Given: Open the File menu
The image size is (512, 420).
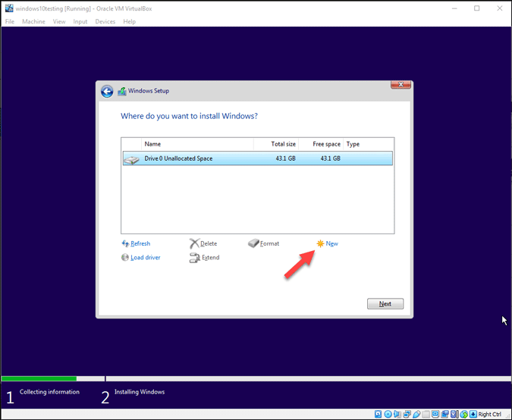Looking at the screenshot, I should pos(10,21).
